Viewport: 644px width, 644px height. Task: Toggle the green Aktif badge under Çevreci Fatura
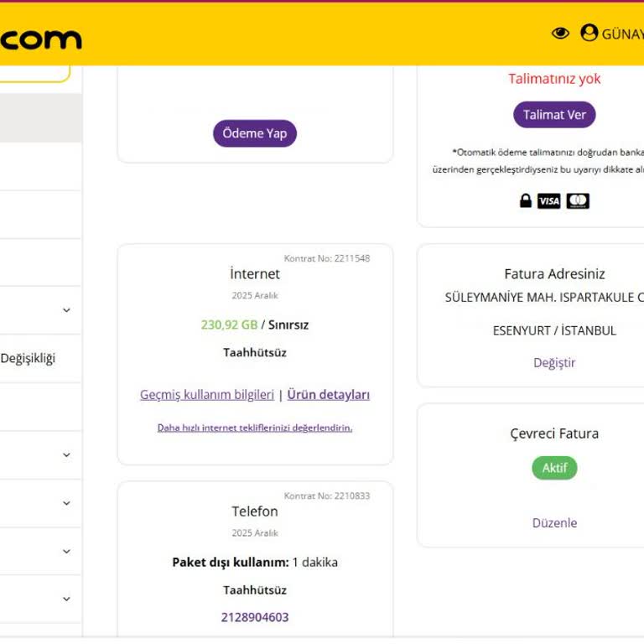point(554,468)
